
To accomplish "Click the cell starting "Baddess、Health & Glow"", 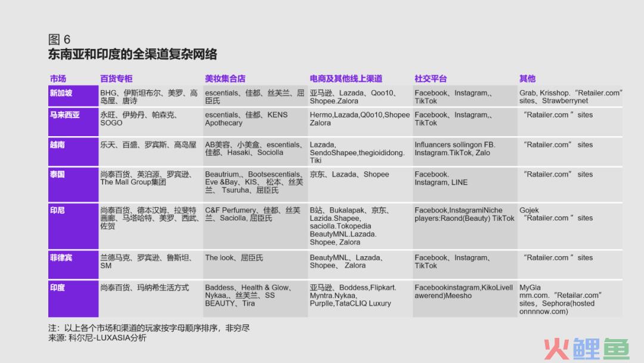I will point(255,299).
